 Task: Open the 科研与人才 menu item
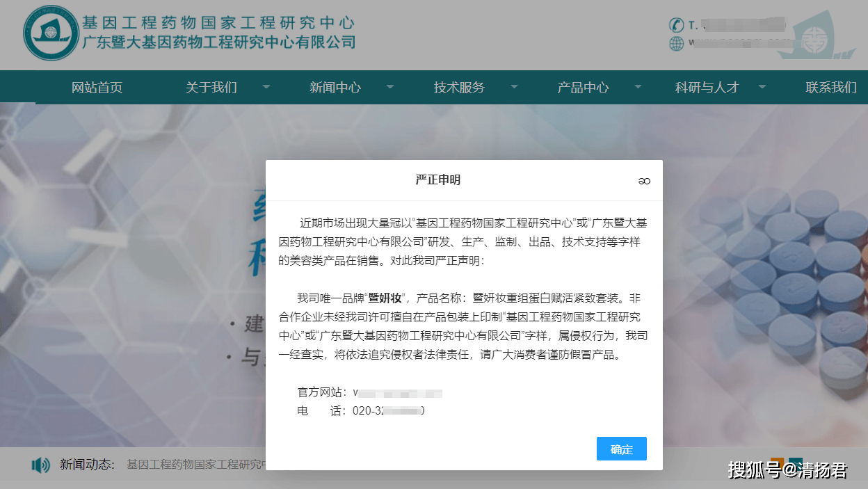[707, 88]
